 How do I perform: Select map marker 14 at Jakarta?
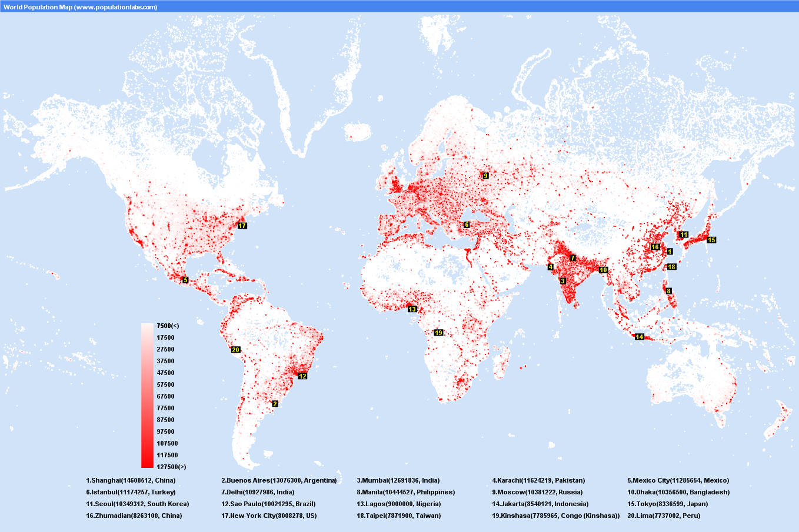coord(640,337)
